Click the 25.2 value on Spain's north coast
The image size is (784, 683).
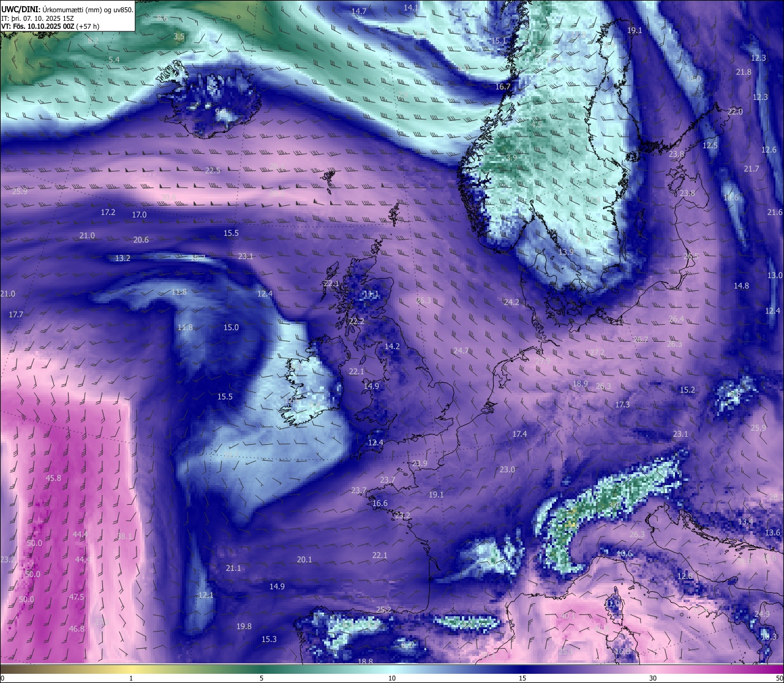(x=383, y=609)
